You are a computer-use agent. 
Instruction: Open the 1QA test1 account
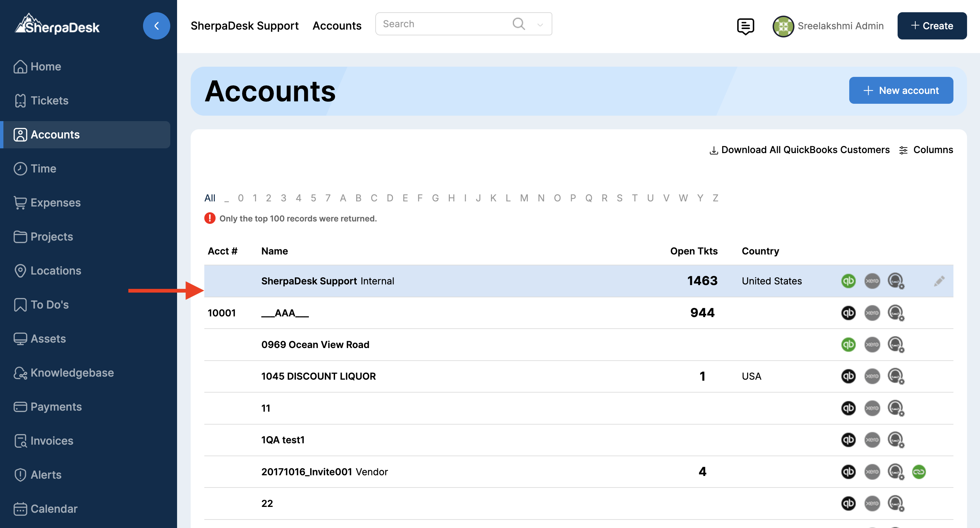coord(283,440)
